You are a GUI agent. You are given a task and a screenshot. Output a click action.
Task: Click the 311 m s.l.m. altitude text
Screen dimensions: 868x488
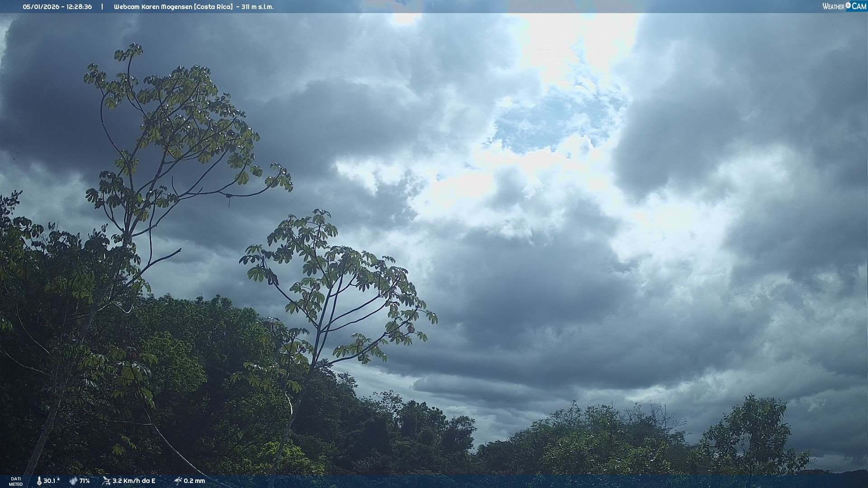click(x=257, y=7)
